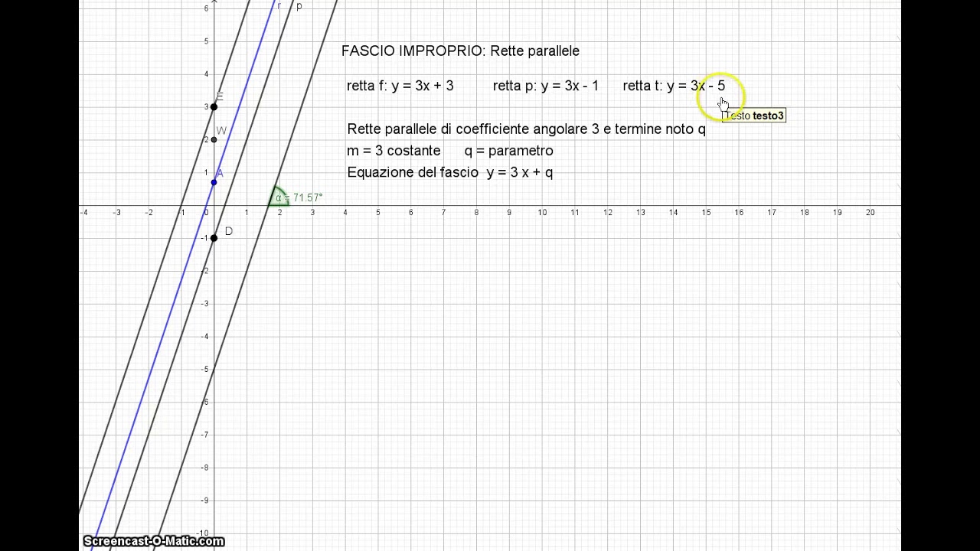Select point E on the y-axis

[214, 106]
